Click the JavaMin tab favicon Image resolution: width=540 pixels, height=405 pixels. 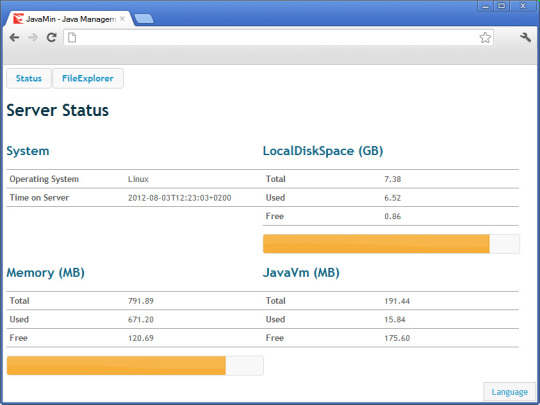click(18, 19)
